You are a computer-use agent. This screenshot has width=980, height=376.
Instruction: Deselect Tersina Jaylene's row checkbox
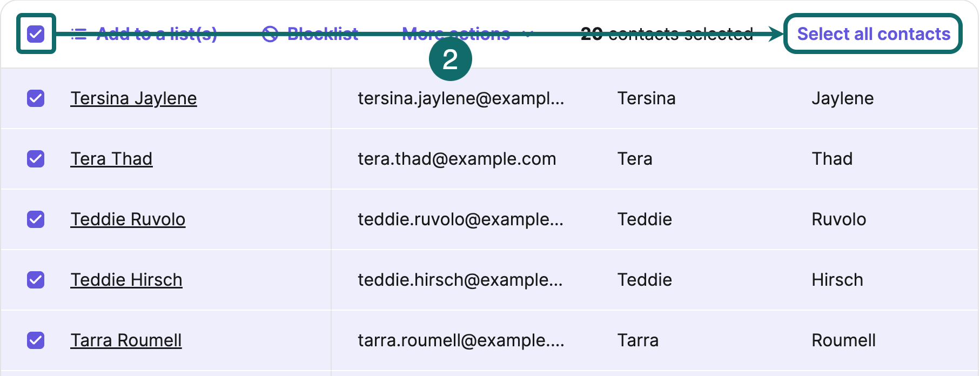tap(36, 98)
